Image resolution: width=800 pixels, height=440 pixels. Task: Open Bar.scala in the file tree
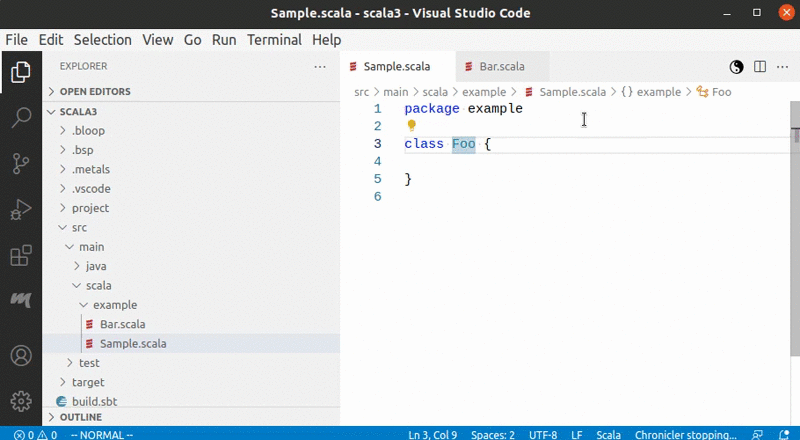[x=191, y=324]
